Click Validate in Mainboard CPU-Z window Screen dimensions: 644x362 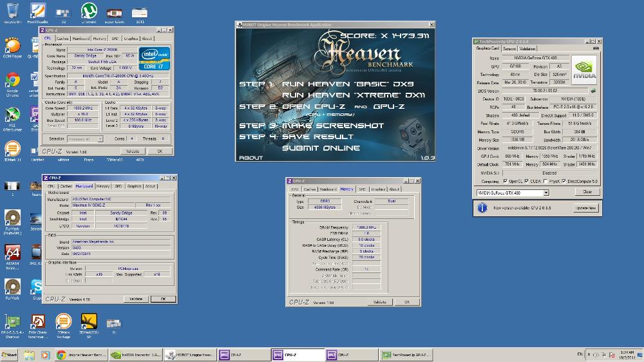point(136,299)
